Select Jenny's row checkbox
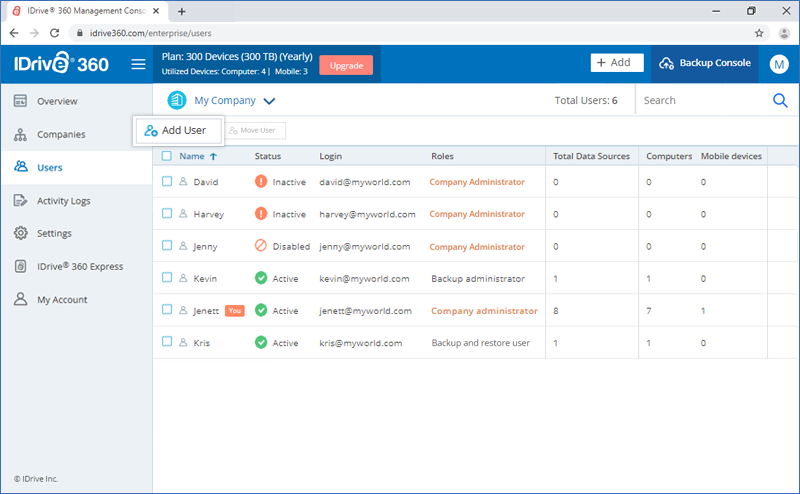The width and height of the screenshot is (800, 494). [x=167, y=245]
